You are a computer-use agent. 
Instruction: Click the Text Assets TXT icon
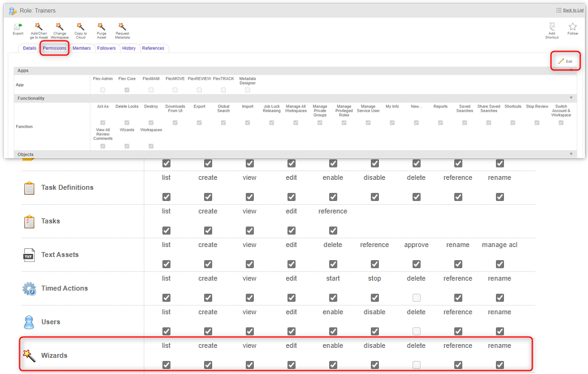(x=29, y=255)
